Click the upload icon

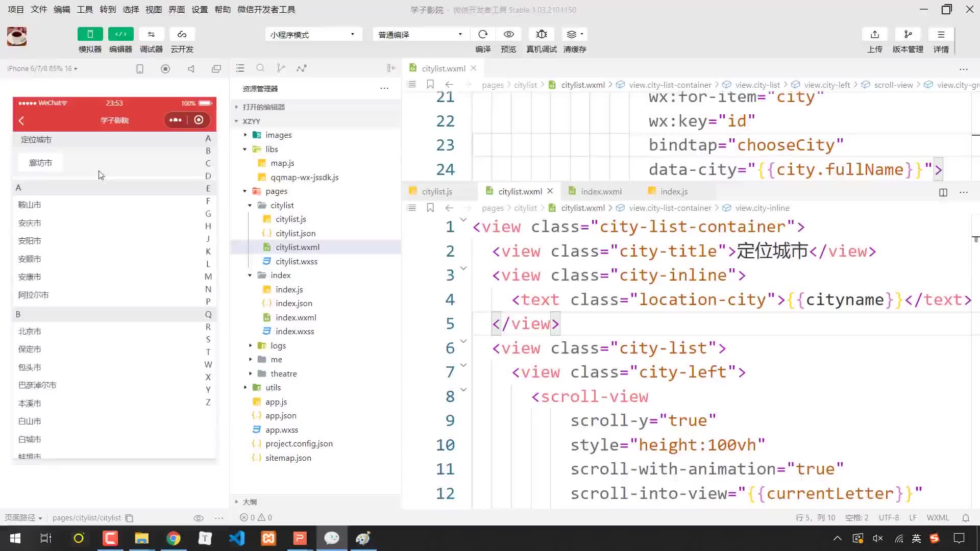click(x=875, y=34)
